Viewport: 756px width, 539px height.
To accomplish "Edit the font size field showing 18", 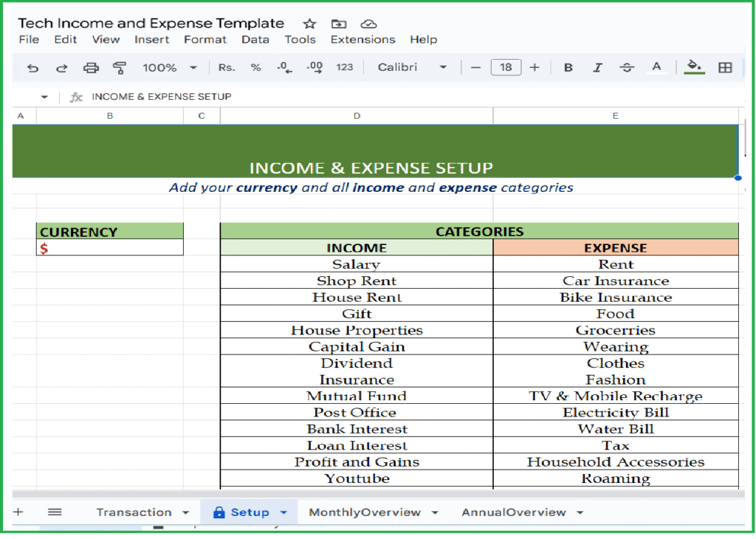I will point(505,67).
